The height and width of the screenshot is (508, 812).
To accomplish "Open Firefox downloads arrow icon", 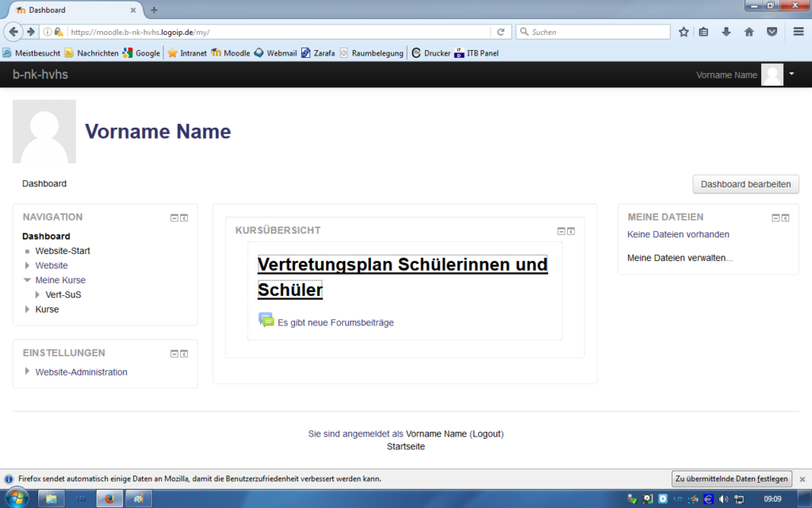I will click(726, 32).
